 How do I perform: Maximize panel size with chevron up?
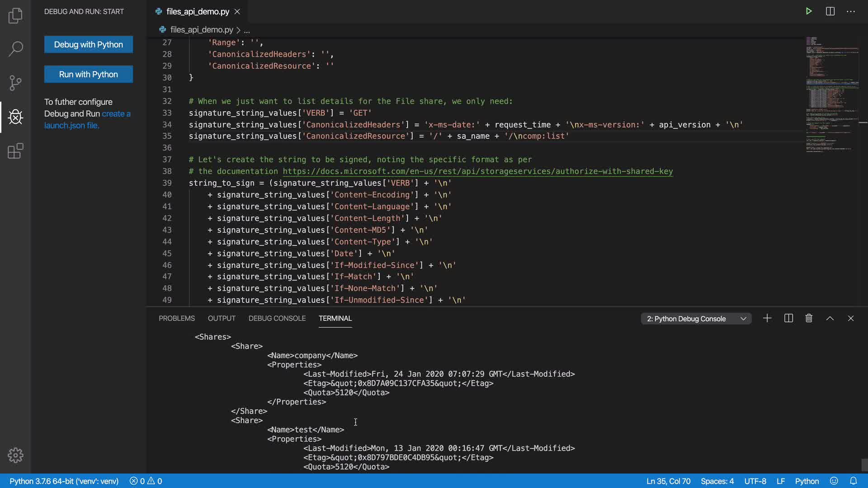tap(830, 319)
